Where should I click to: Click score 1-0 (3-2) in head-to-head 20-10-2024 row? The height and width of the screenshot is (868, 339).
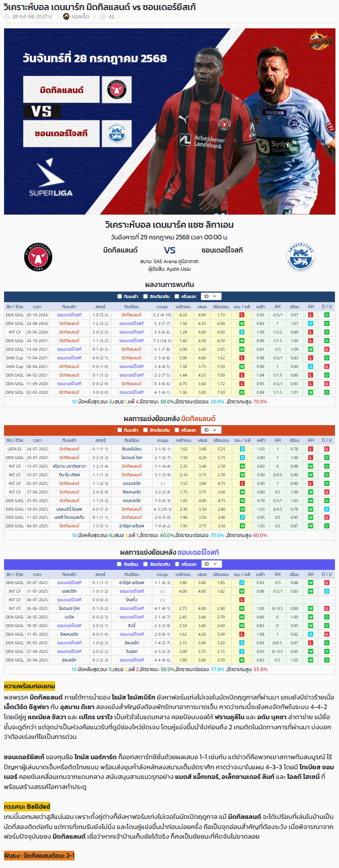pyautogui.click(x=100, y=315)
